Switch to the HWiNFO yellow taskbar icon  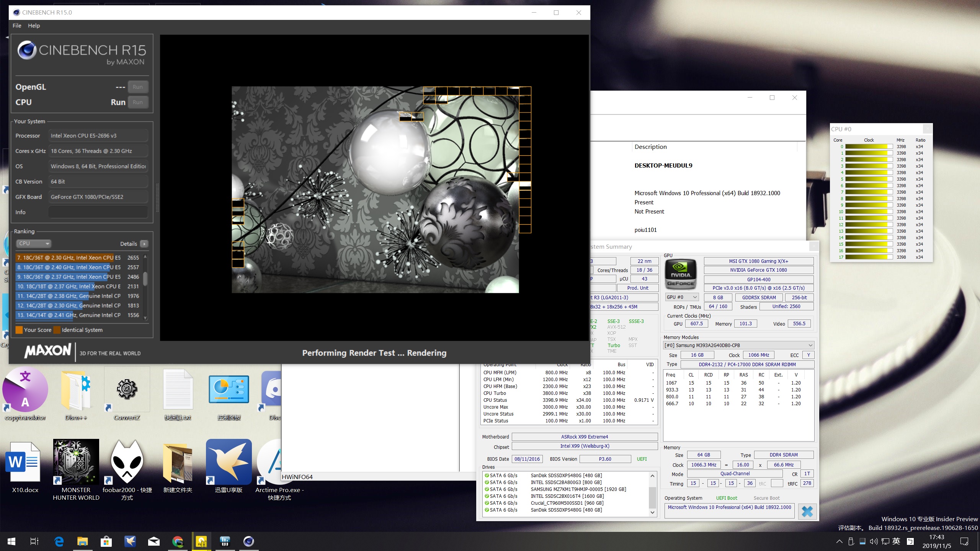tap(201, 541)
